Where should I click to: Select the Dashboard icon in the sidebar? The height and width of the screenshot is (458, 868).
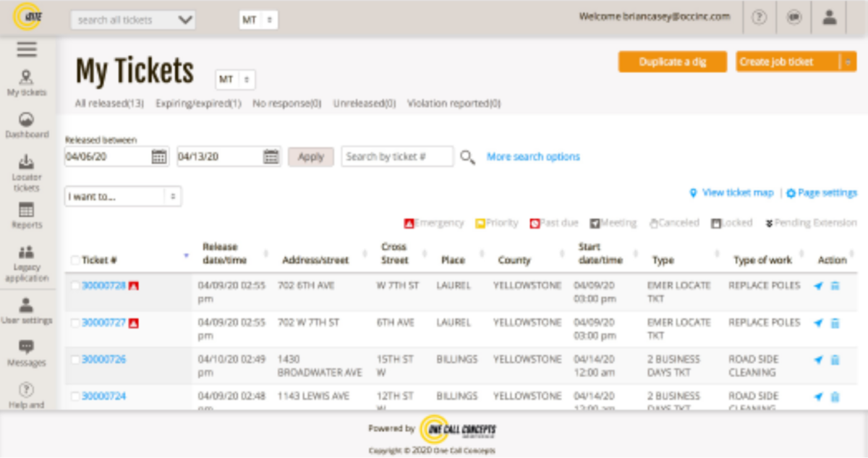27,118
